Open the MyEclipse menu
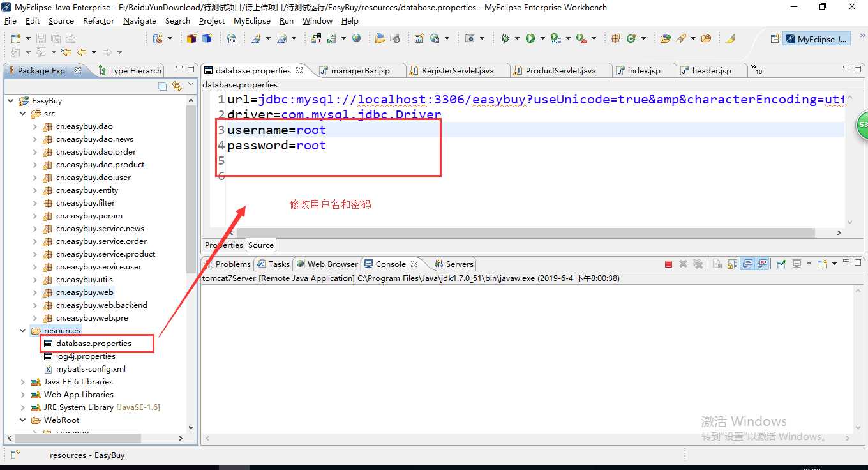Image resolution: width=868 pixels, height=470 pixels. (252, 20)
